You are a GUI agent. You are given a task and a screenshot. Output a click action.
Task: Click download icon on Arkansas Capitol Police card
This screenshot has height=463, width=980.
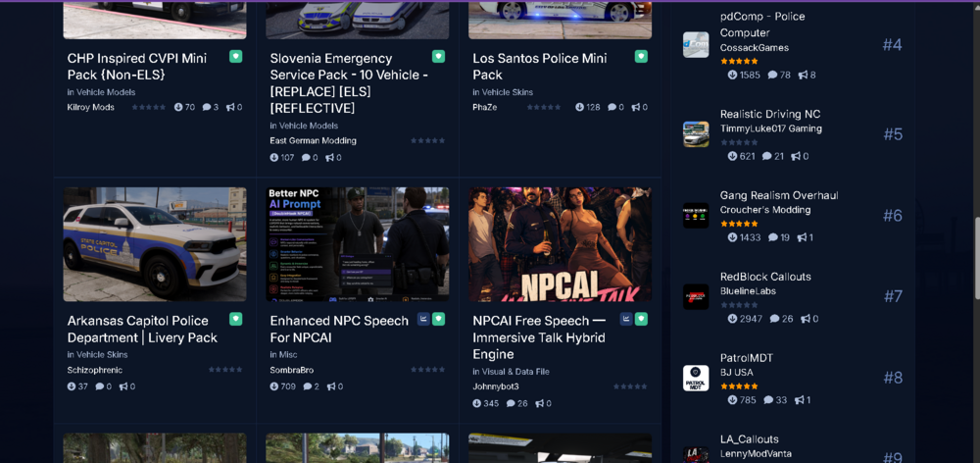[x=72, y=386]
